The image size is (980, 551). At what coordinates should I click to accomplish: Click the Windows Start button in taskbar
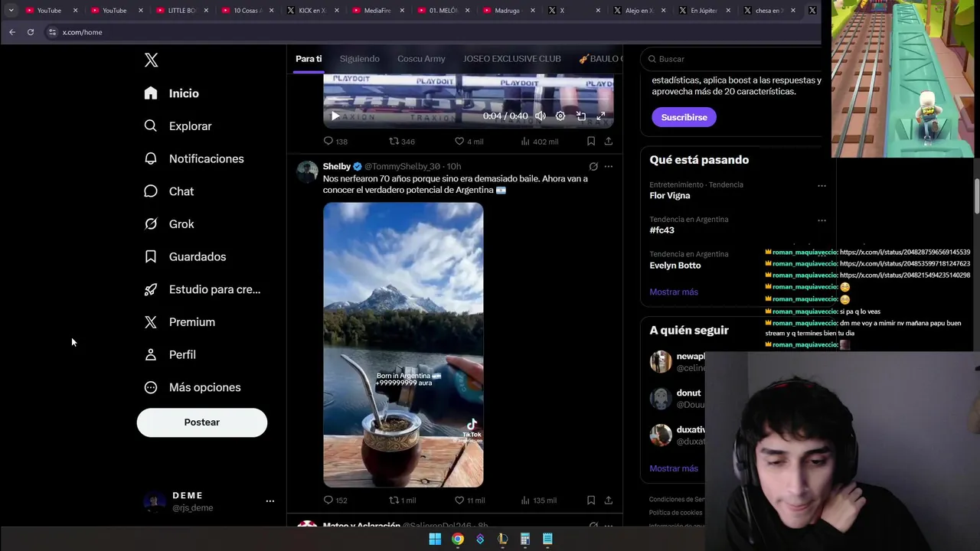point(435,540)
